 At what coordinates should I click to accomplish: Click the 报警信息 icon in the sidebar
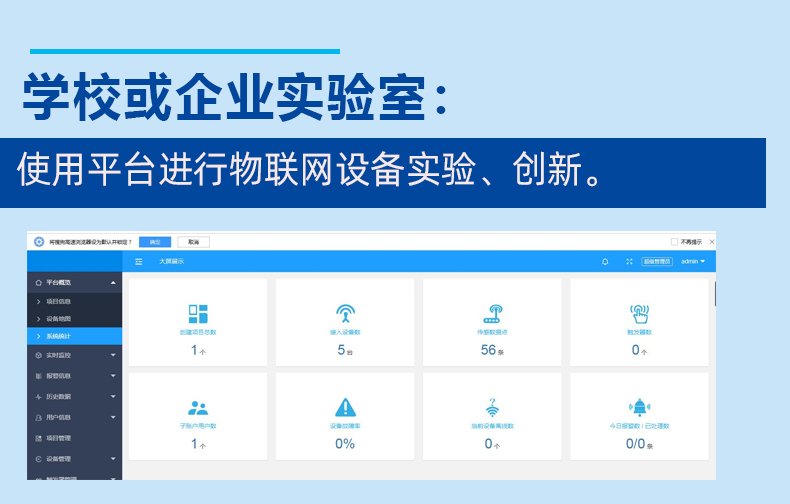[x=38, y=376]
